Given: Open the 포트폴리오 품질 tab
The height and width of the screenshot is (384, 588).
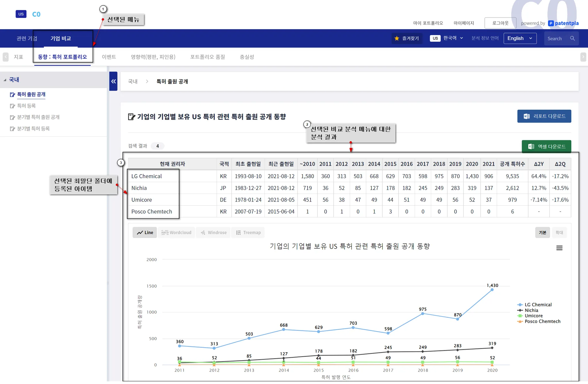Looking at the screenshot, I should tap(207, 57).
